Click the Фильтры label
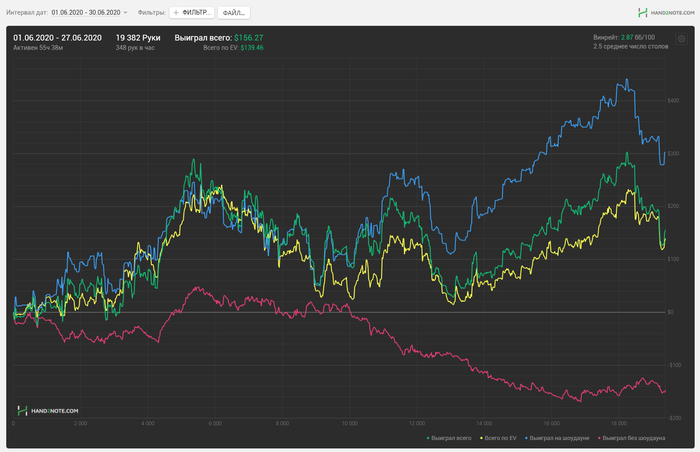The image size is (700, 452). pos(151,13)
